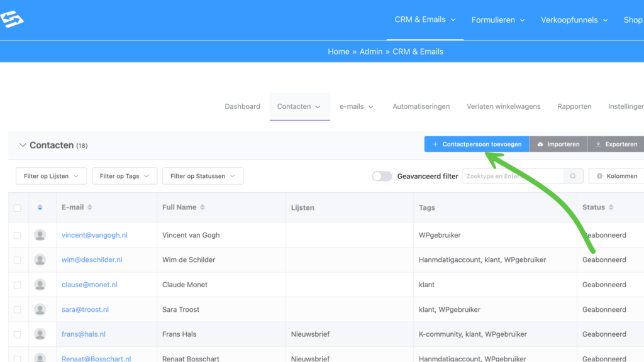The image size is (644, 362).
Task: Open the Filter op Lijsten dropdown
Action: coord(52,177)
